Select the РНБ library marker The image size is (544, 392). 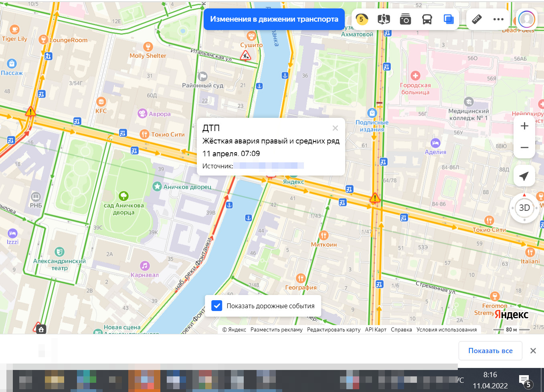pyautogui.click(x=36, y=196)
